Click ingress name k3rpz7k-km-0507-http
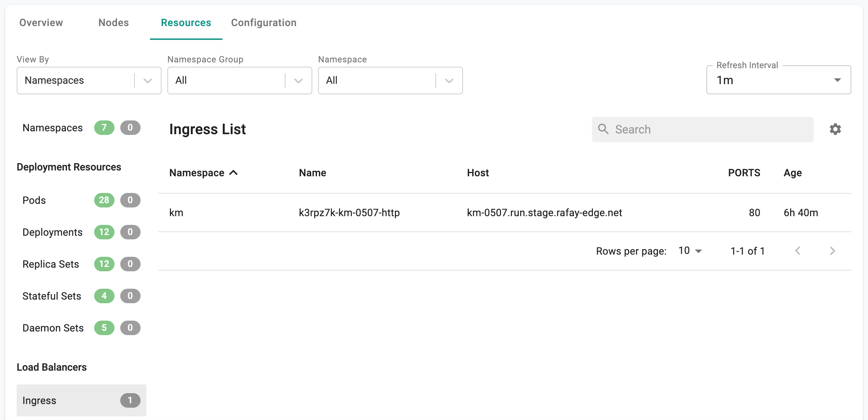Screen dimensions: 868x420 [349, 213]
